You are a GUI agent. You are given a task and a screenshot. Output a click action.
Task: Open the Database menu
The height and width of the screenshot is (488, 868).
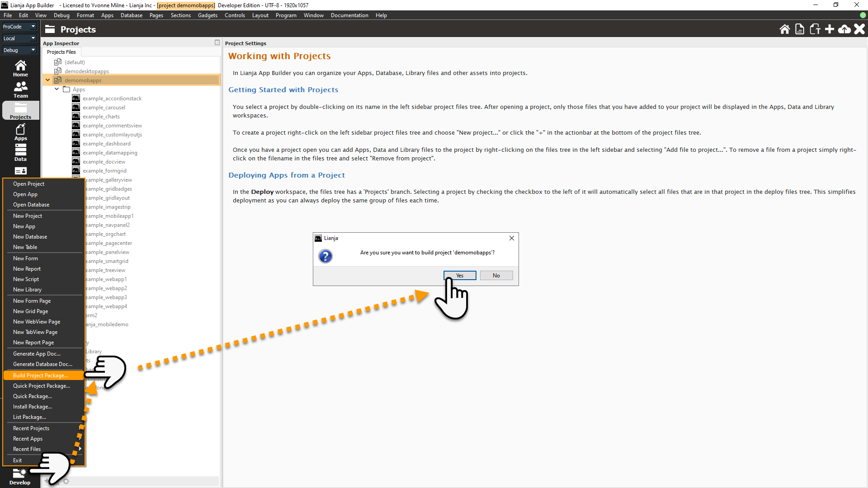(132, 15)
